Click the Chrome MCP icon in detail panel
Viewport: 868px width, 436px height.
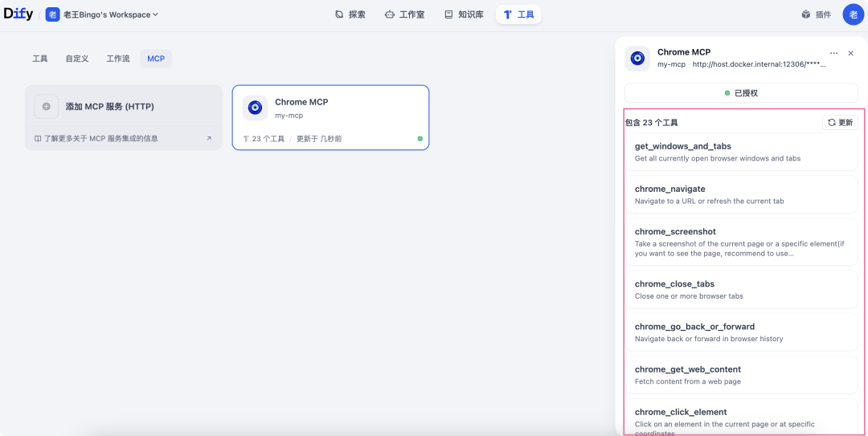[637, 58]
